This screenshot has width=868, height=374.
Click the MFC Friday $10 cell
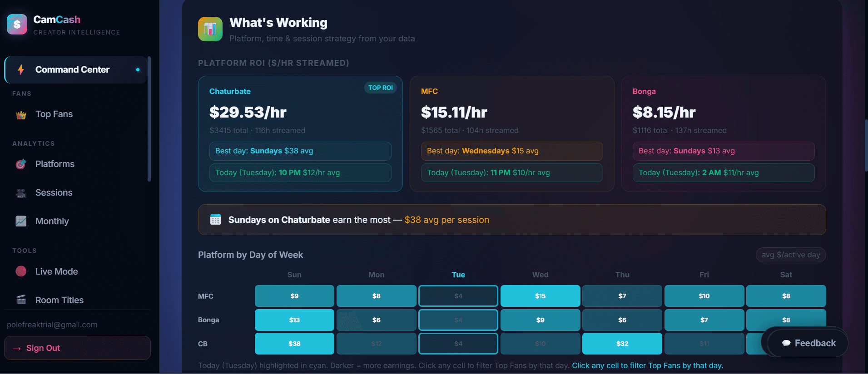coord(704,296)
